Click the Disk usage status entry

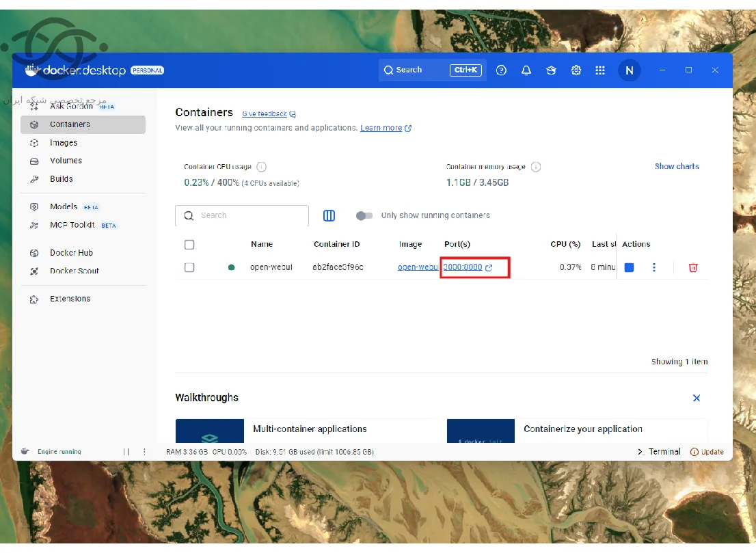(x=315, y=453)
